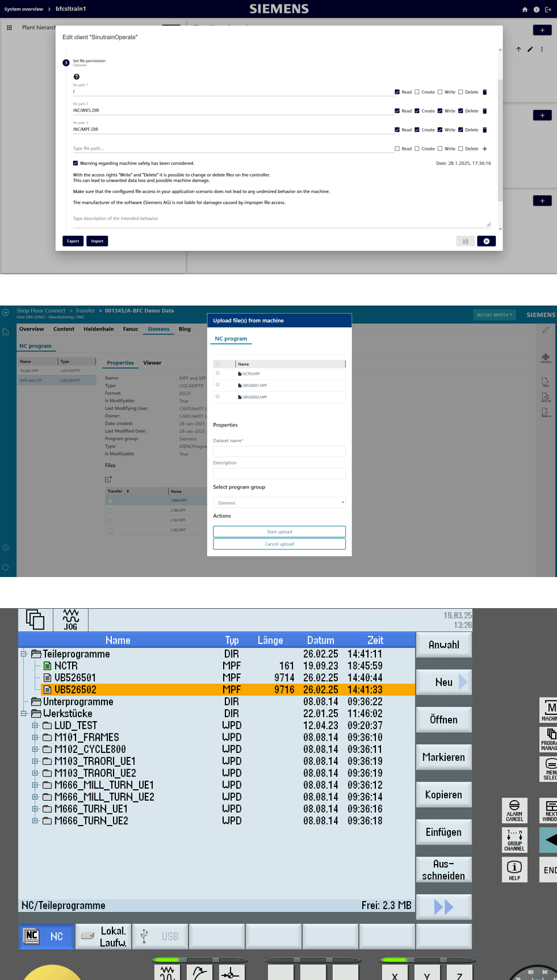Expand the LUD_TEST workpiece folder
This screenshot has height=980, width=557.
(x=35, y=725)
